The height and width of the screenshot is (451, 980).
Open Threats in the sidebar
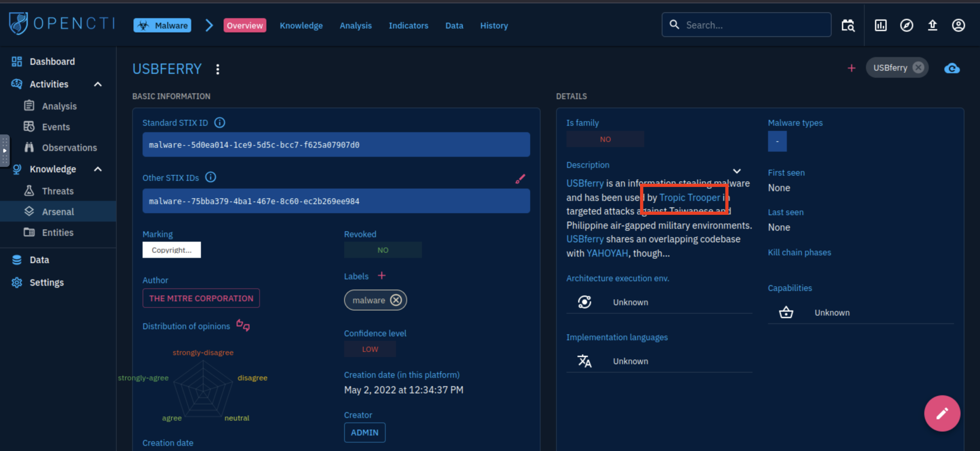pyautogui.click(x=58, y=191)
